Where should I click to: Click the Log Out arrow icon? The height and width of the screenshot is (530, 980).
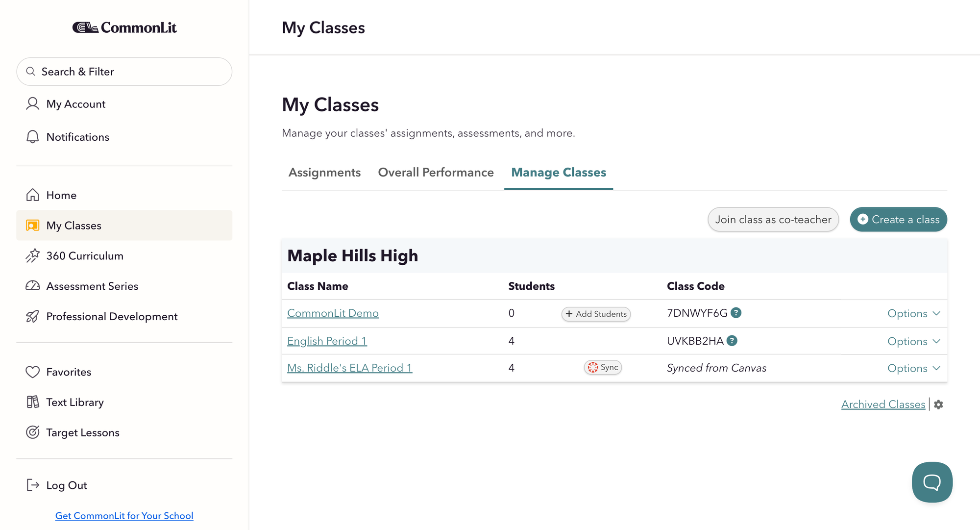pos(32,485)
